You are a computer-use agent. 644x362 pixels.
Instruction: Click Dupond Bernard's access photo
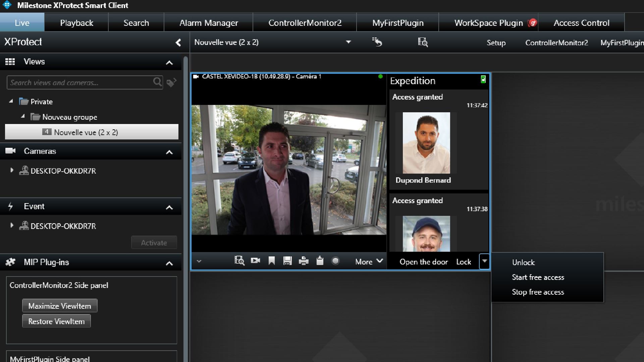click(x=426, y=143)
